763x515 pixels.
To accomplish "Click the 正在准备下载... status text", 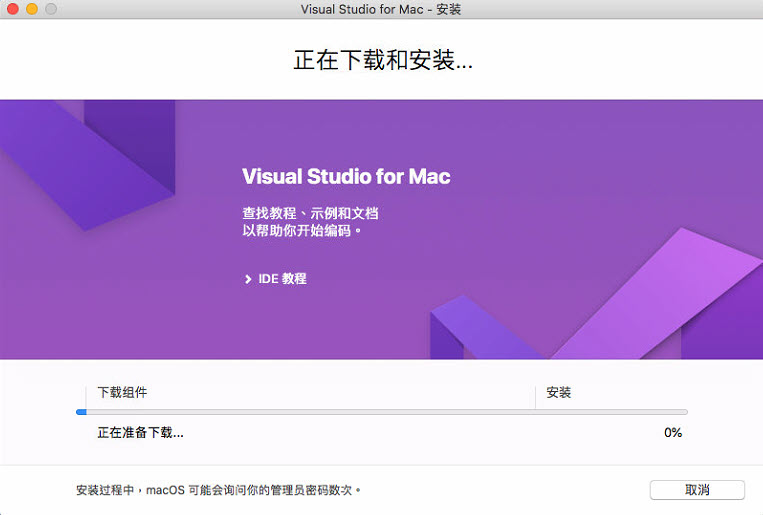I will point(141,432).
